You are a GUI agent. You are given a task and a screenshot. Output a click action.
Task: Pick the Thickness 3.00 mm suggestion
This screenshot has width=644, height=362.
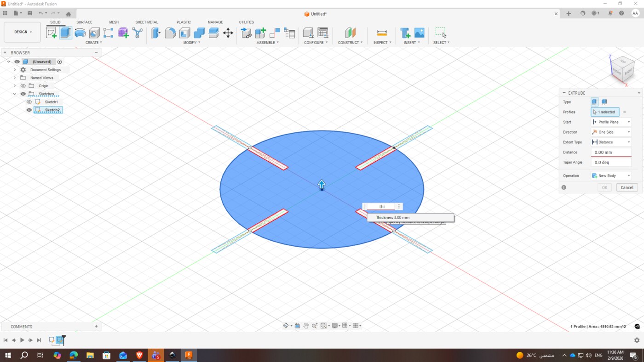410,217
